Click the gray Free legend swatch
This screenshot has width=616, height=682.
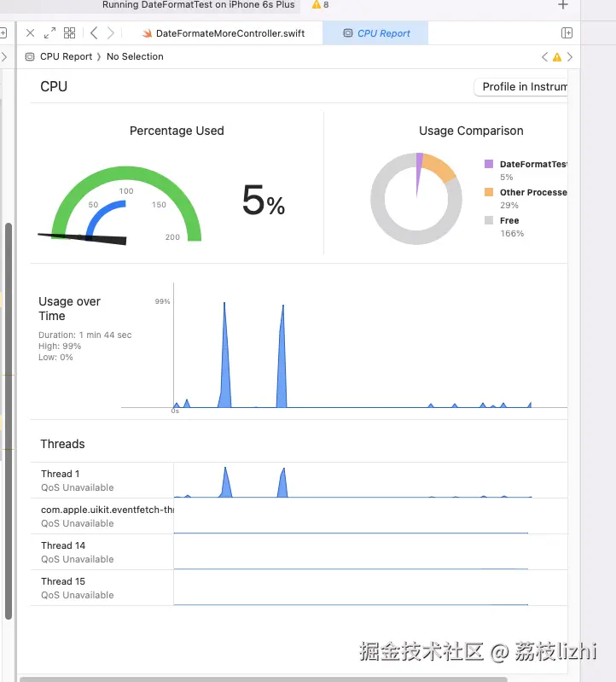[x=489, y=220]
